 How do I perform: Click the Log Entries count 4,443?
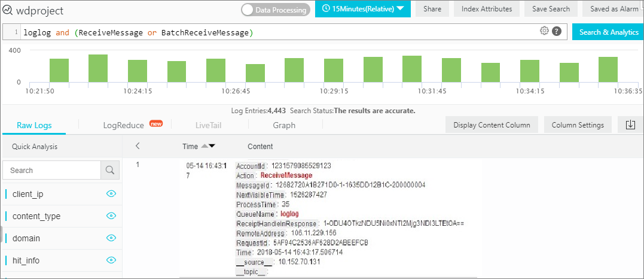click(276, 111)
